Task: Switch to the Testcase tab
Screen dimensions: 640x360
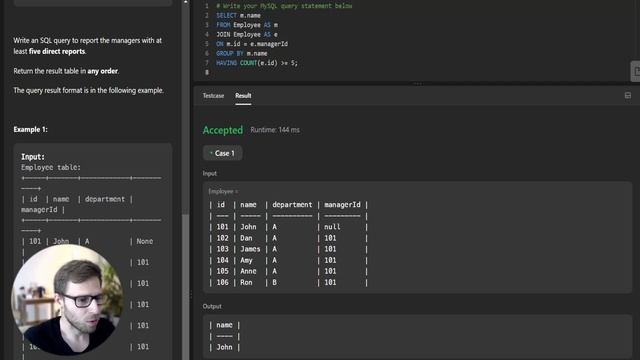Action: click(x=213, y=96)
